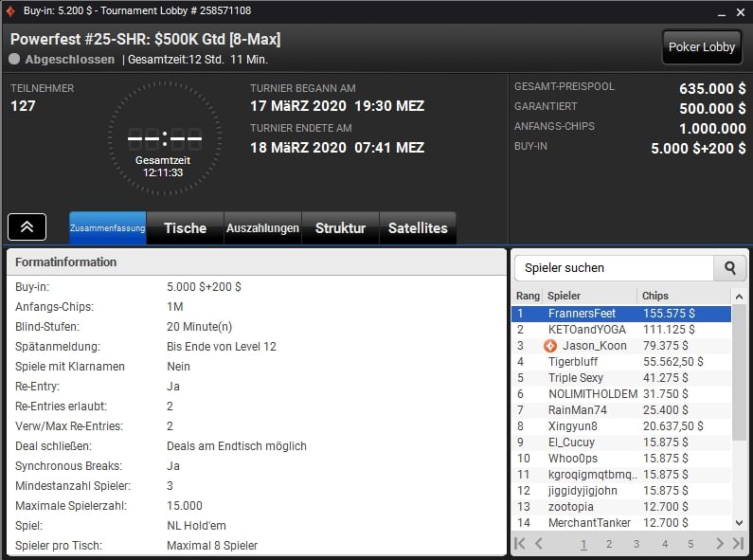The width and height of the screenshot is (753, 560).
Task: Click the Poker Lobby button
Action: click(x=701, y=46)
